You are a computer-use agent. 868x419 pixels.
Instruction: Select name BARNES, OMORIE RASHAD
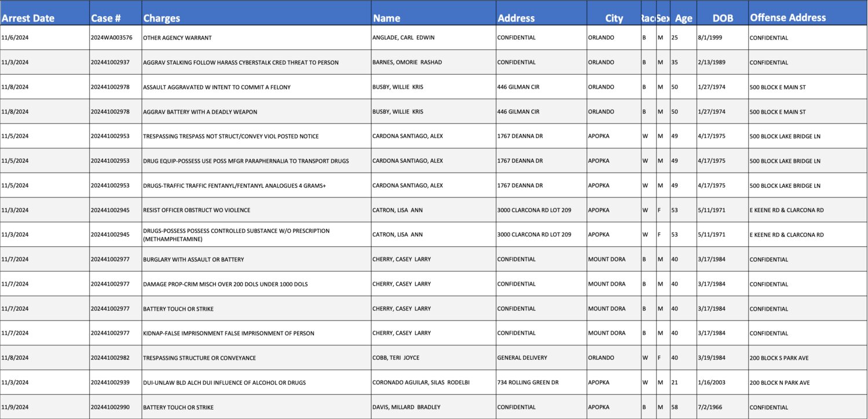tap(433, 62)
